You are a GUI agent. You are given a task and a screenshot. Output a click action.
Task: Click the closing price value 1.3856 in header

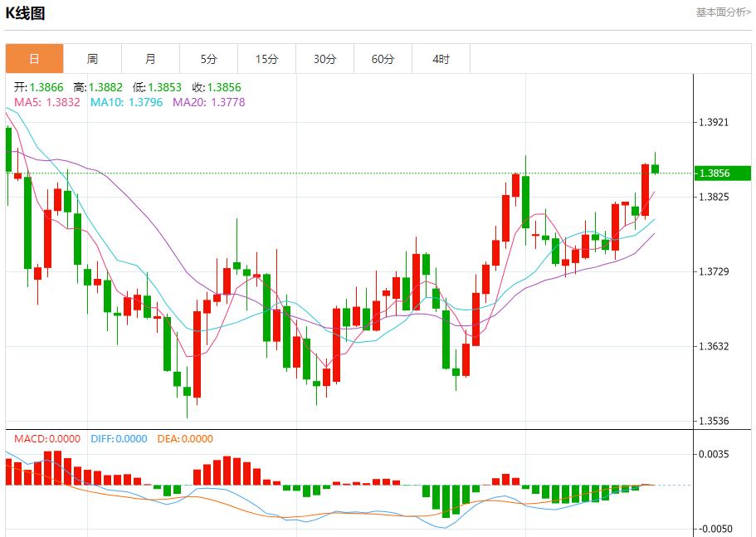(x=224, y=87)
